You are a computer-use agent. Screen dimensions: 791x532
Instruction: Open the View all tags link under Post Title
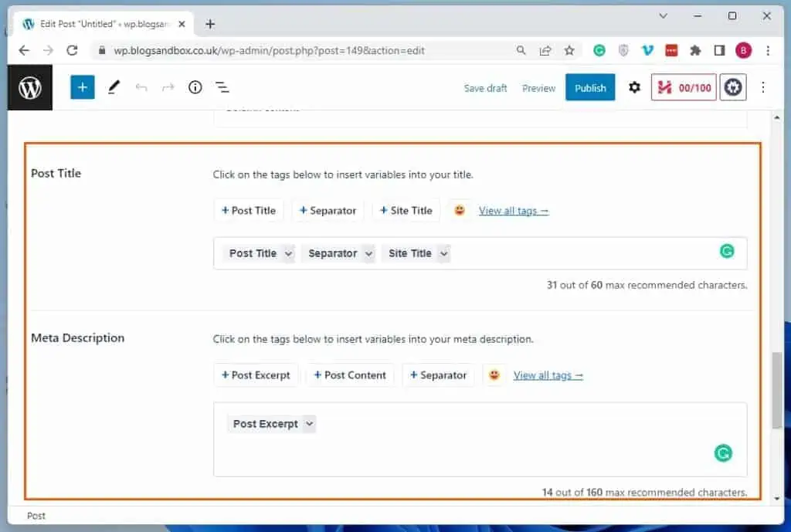(513, 210)
